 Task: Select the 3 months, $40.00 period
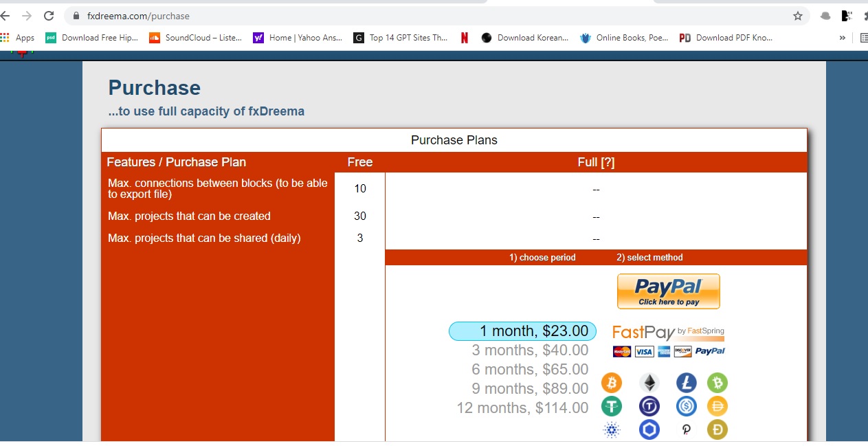tap(530, 350)
